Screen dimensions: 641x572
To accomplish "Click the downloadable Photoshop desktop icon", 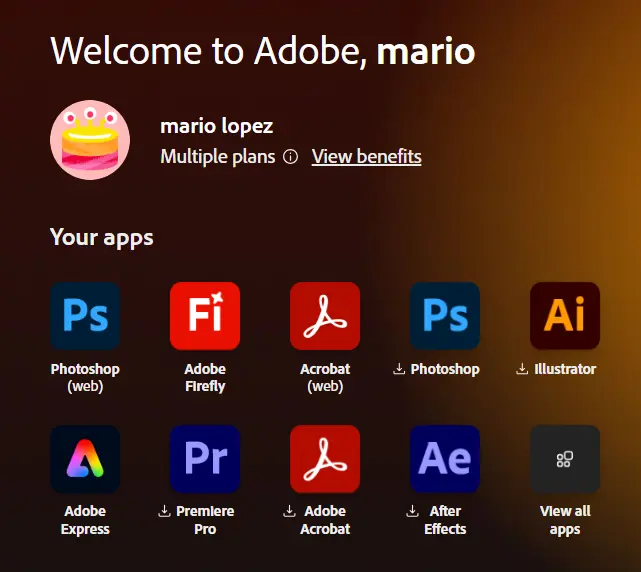I will [445, 316].
